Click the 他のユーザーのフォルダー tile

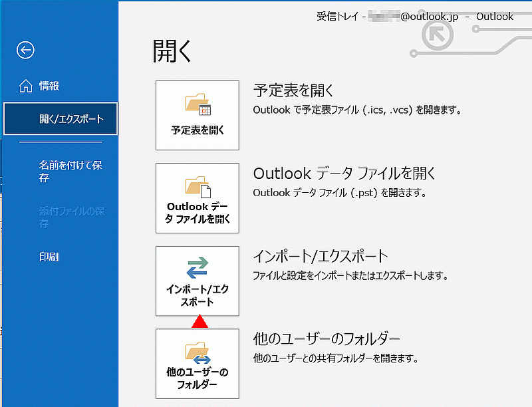(x=198, y=364)
